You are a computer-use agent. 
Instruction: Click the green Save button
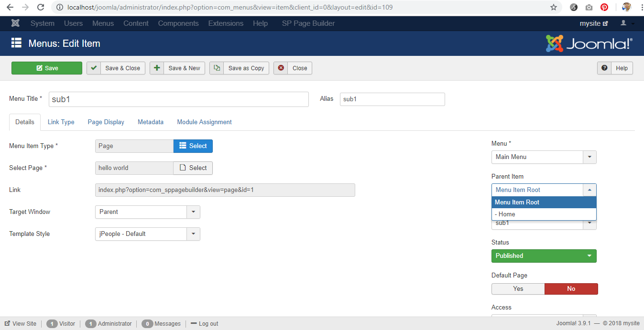click(47, 68)
